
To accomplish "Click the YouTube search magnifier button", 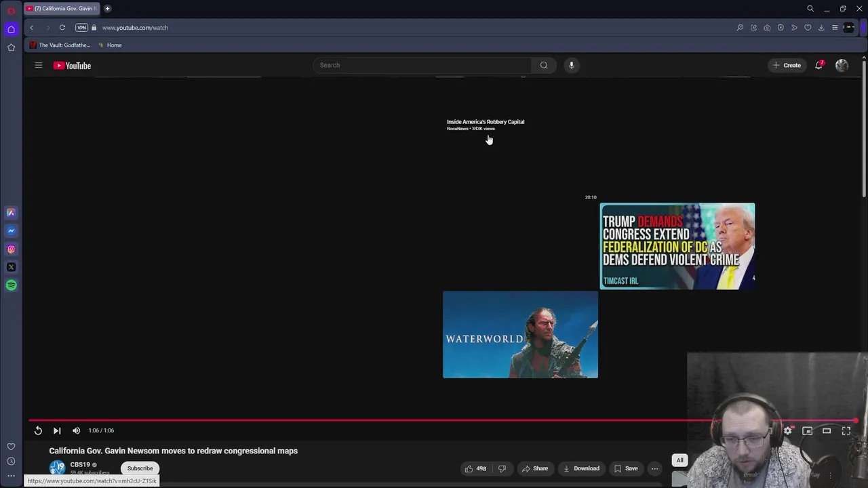I will point(544,65).
